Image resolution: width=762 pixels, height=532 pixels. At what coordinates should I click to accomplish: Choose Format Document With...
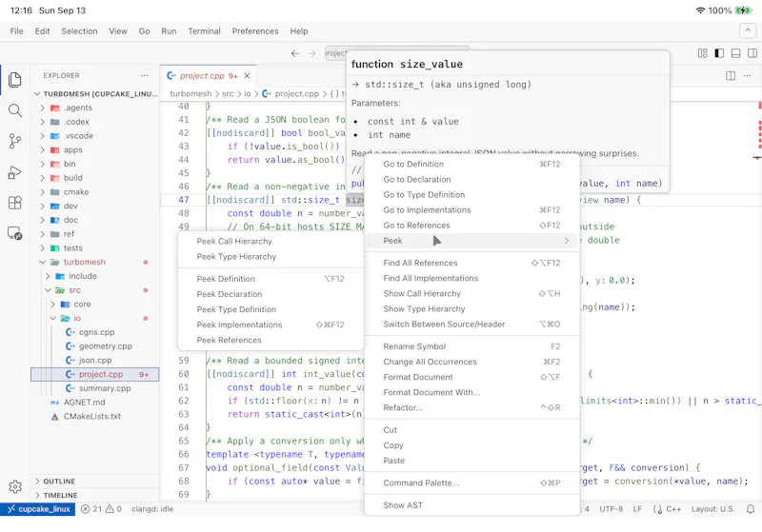(x=471, y=392)
